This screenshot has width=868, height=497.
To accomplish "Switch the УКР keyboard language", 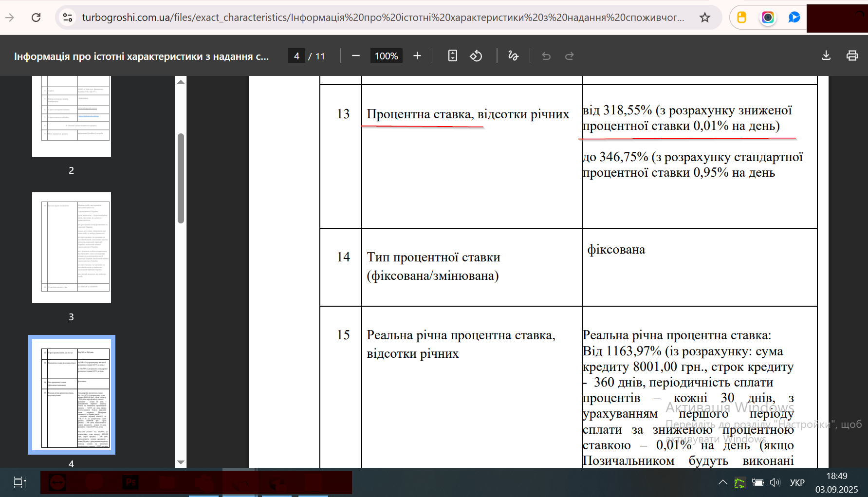I will coord(797,482).
